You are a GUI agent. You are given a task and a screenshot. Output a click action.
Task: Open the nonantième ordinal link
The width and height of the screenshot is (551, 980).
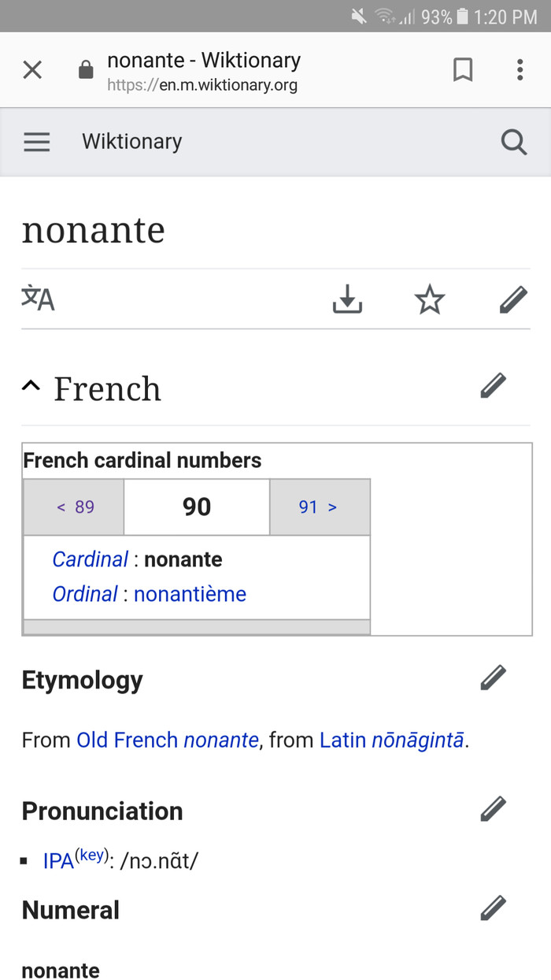190,594
